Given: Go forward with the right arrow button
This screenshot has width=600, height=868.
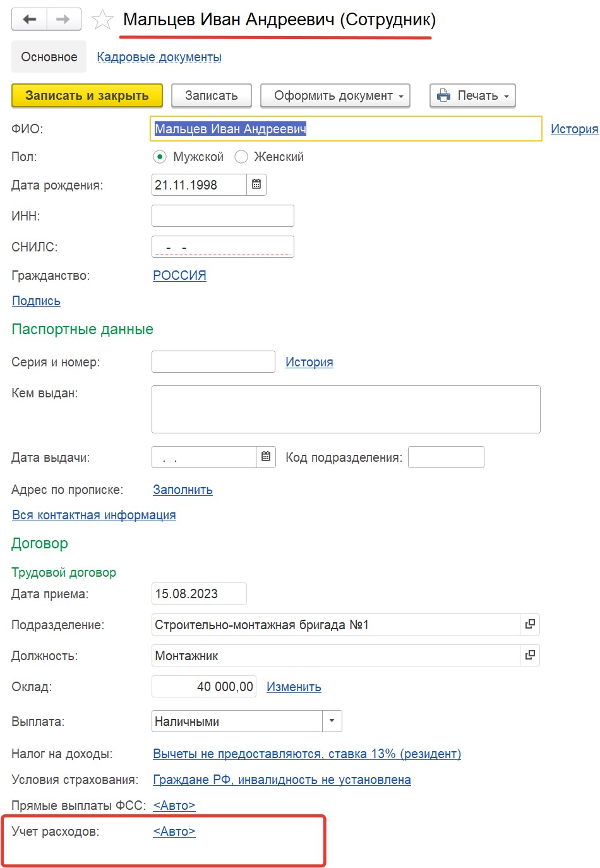Looking at the screenshot, I should pos(63,19).
